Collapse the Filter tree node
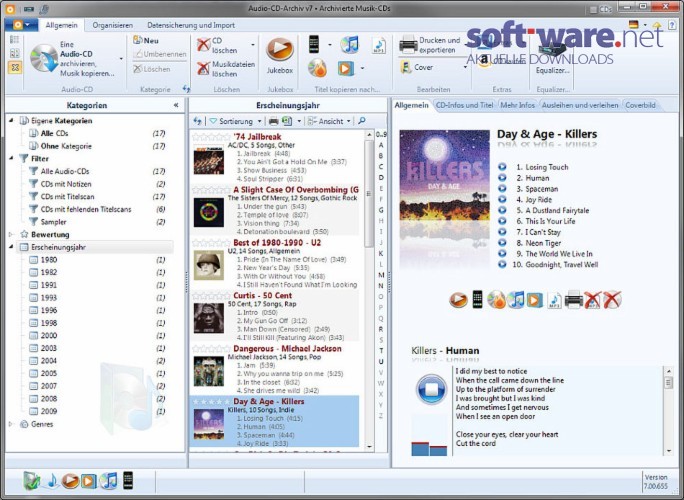684x500 pixels. (x=11, y=158)
